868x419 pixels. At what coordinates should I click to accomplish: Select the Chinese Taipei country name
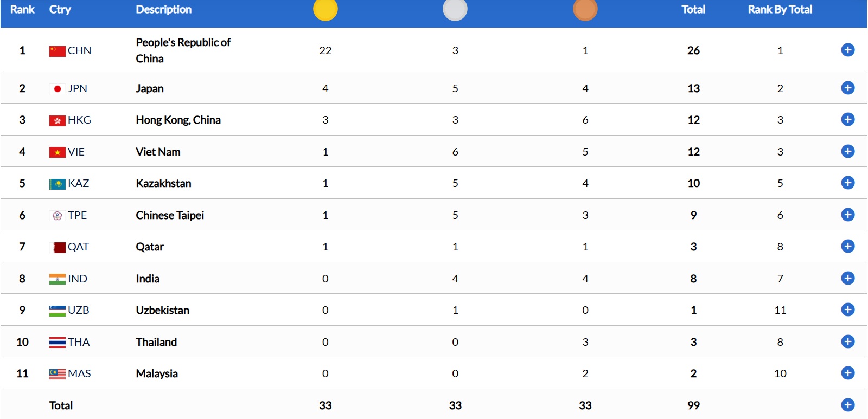(x=170, y=215)
